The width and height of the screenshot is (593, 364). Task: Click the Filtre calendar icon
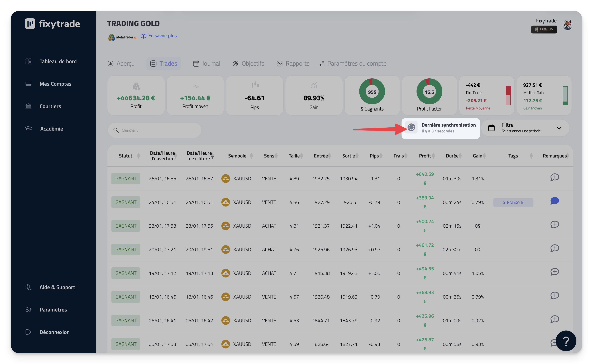[491, 128]
